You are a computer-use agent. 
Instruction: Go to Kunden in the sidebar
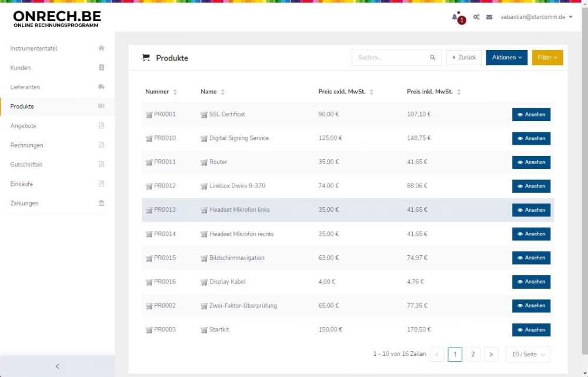click(21, 68)
